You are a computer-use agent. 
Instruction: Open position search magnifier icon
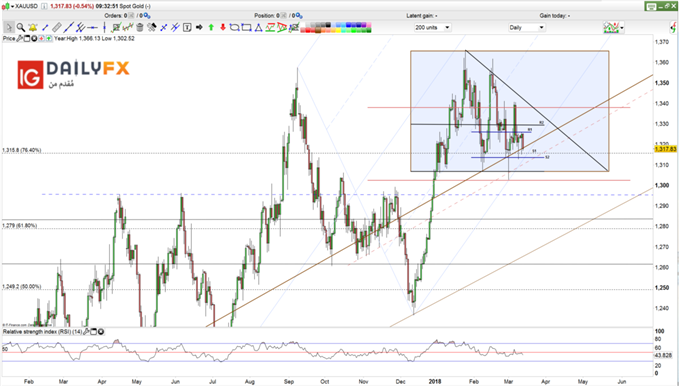[298, 16]
